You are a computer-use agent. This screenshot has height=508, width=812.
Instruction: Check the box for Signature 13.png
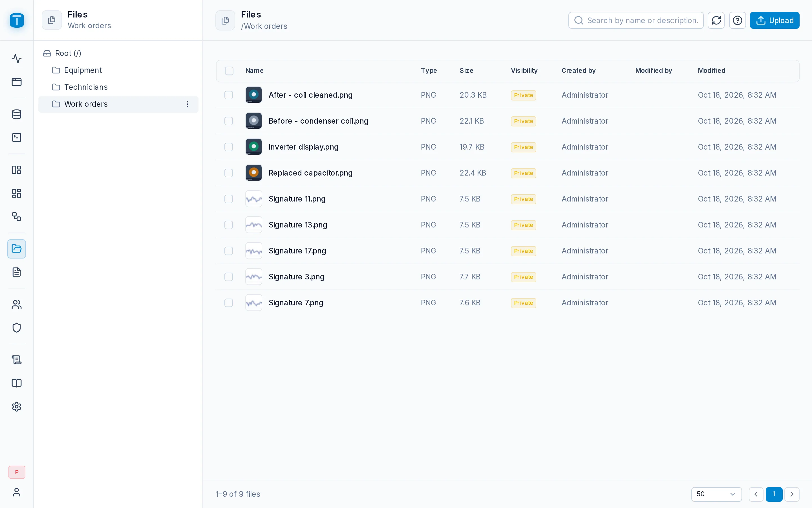(228, 225)
